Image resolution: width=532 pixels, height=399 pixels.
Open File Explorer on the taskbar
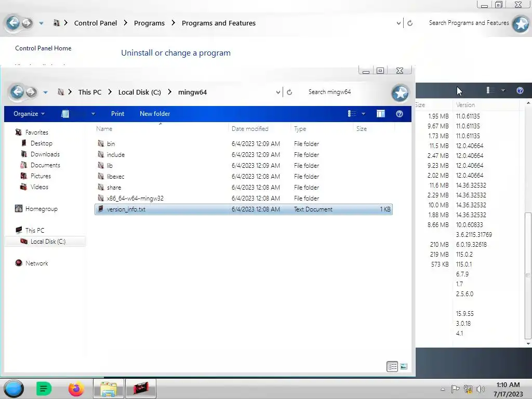(108, 389)
